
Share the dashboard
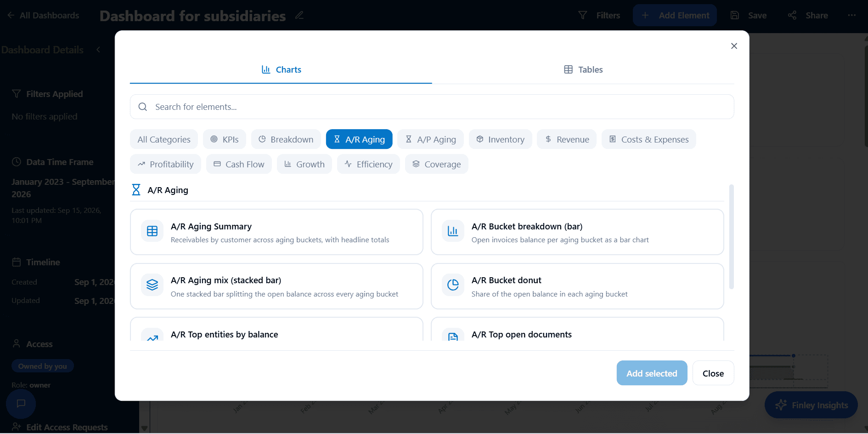(x=808, y=15)
